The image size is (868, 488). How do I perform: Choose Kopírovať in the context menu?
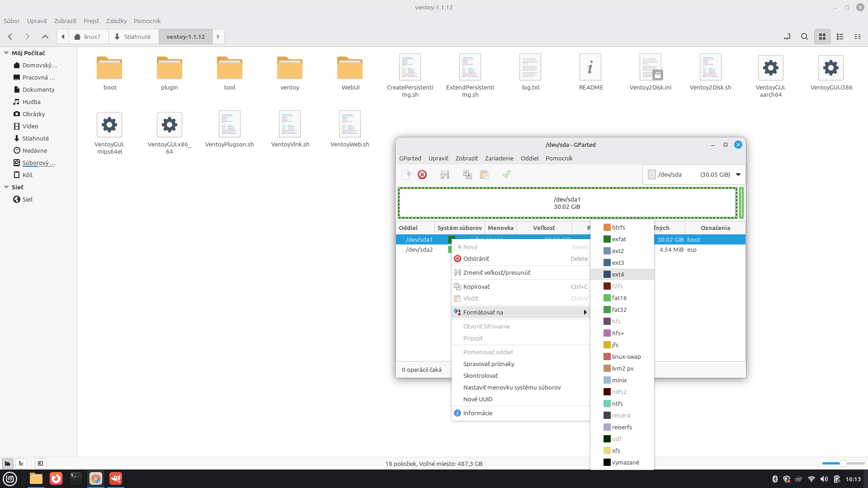[x=521, y=286]
